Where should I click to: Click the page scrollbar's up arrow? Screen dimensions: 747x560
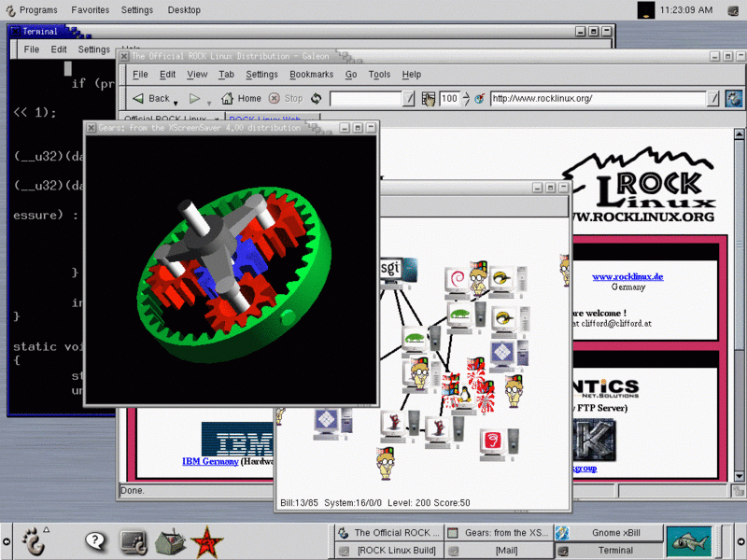pos(740,133)
